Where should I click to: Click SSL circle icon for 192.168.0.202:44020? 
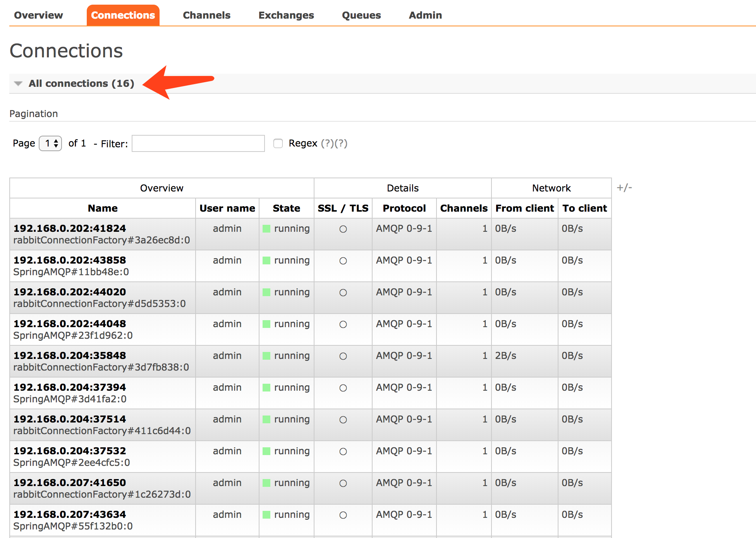click(343, 293)
